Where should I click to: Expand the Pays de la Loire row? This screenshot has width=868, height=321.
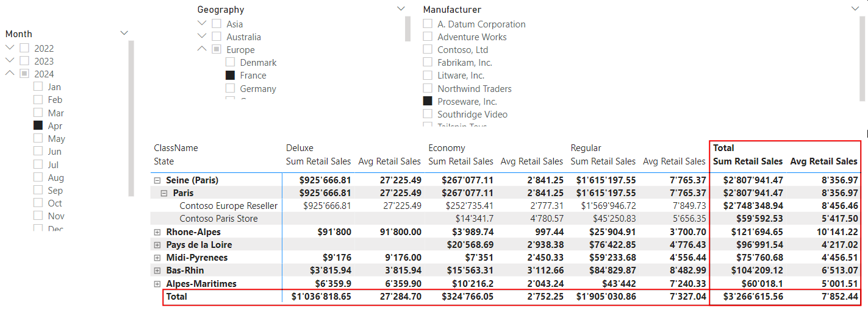pos(157,245)
